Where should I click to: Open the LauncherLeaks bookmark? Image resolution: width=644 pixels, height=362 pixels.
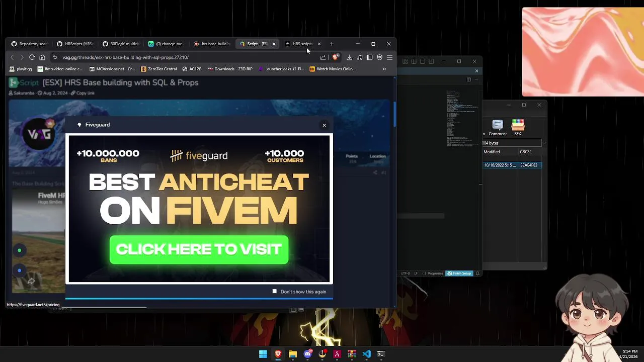click(x=281, y=69)
